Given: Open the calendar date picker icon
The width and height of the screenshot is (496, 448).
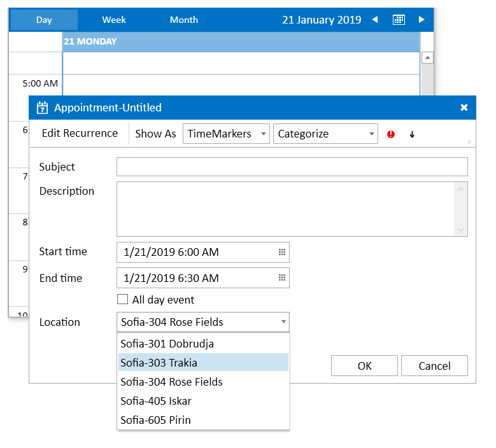Looking at the screenshot, I should [x=399, y=20].
